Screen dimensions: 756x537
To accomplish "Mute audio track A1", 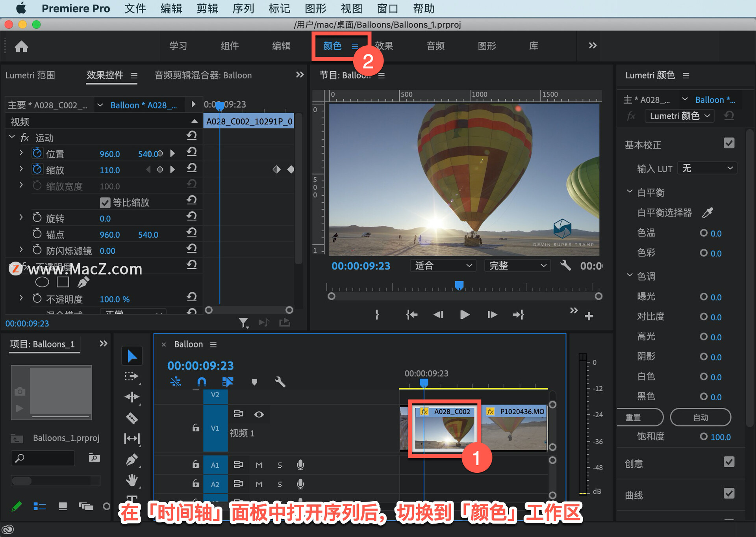I will tap(259, 465).
